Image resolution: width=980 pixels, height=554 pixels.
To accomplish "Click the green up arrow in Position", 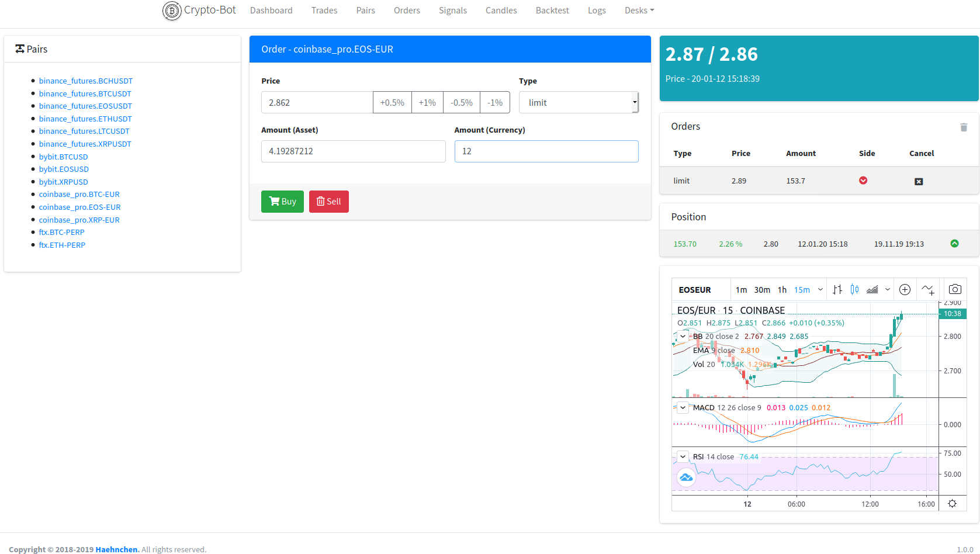I will tap(954, 244).
